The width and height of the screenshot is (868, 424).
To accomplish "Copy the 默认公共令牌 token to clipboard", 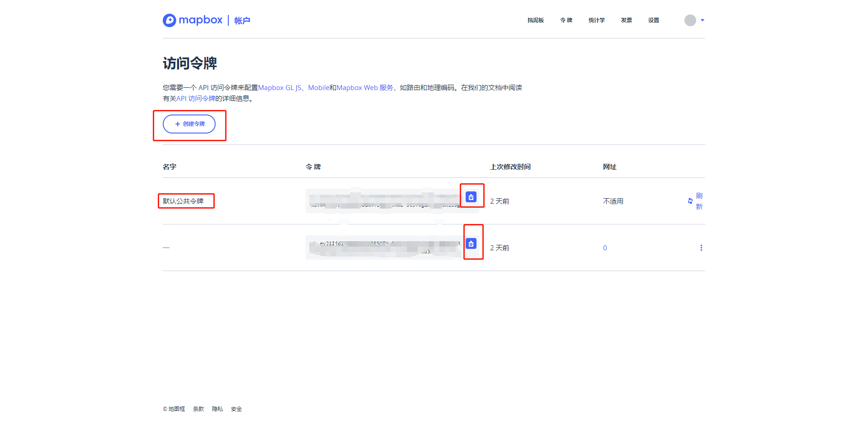I will pos(471,197).
